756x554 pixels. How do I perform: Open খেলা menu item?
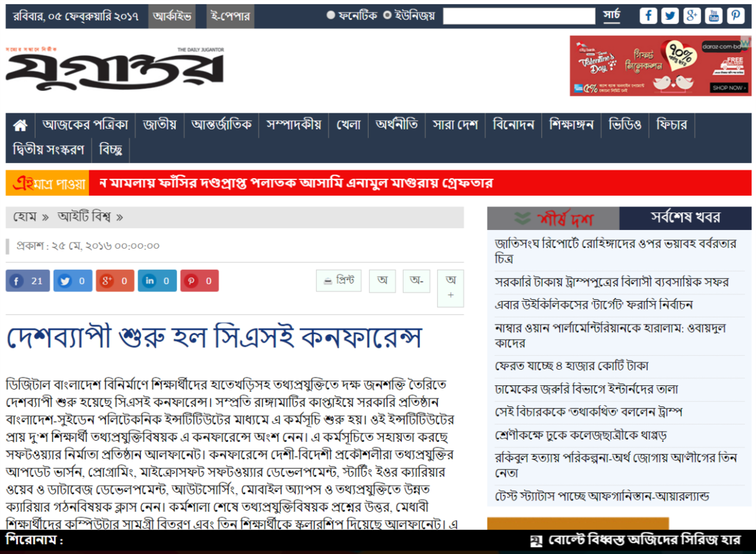(348, 125)
